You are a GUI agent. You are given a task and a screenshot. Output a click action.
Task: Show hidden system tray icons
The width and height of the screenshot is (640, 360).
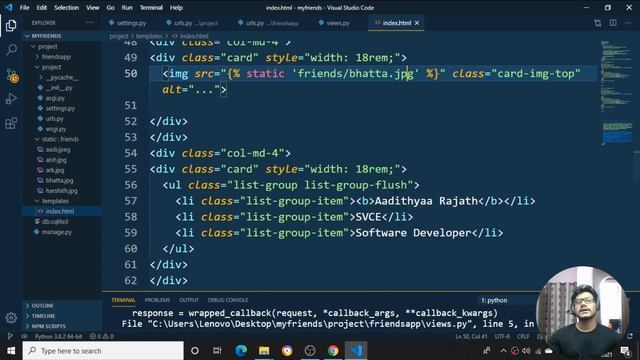503,351
